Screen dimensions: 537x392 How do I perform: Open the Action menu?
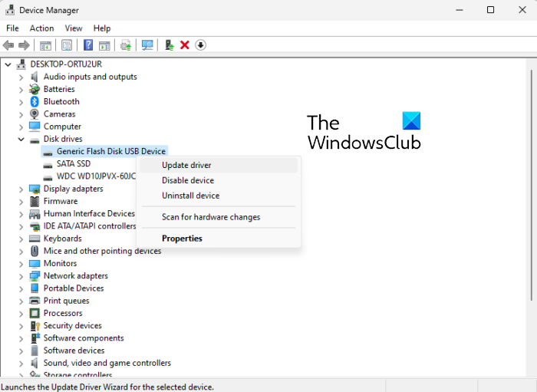[41, 28]
